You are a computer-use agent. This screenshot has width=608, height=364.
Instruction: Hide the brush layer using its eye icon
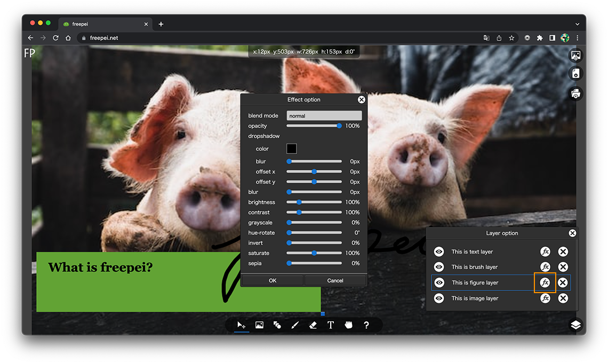pos(439,267)
